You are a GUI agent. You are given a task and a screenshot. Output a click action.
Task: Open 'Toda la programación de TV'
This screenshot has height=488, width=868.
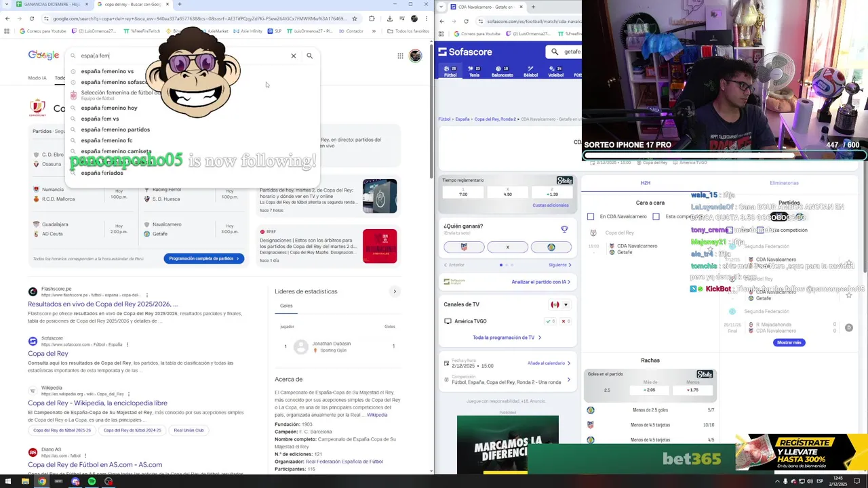click(507, 338)
